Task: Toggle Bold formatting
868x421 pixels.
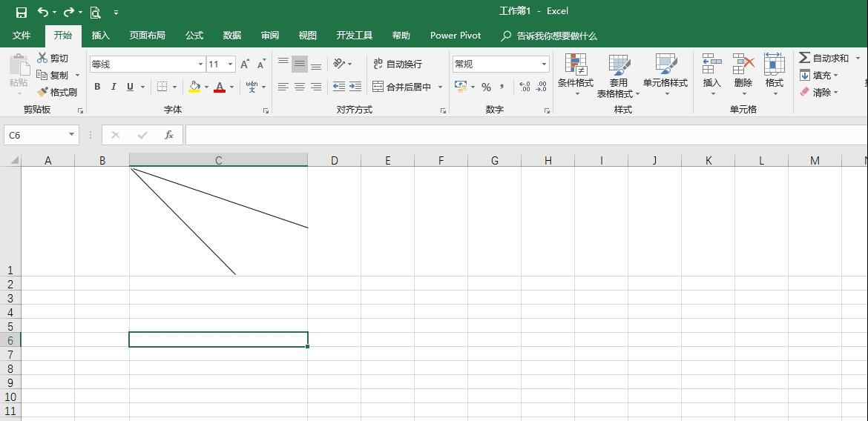Action: (x=97, y=87)
